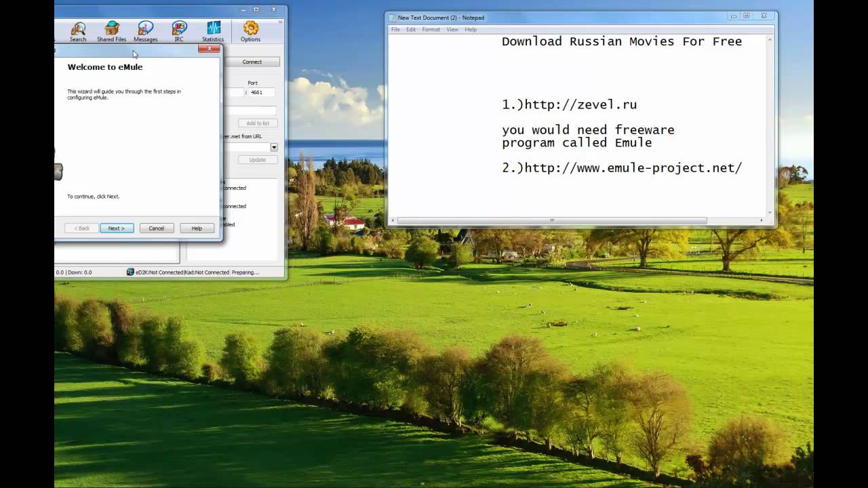868x488 pixels.
Task: Open the File menu in Notepad
Action: tap(395, 30)
